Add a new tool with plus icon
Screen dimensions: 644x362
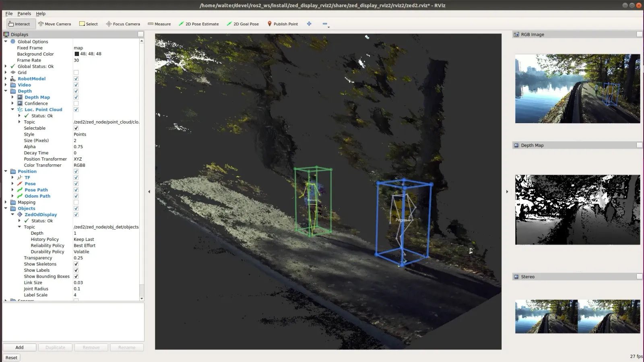[309, 24]
